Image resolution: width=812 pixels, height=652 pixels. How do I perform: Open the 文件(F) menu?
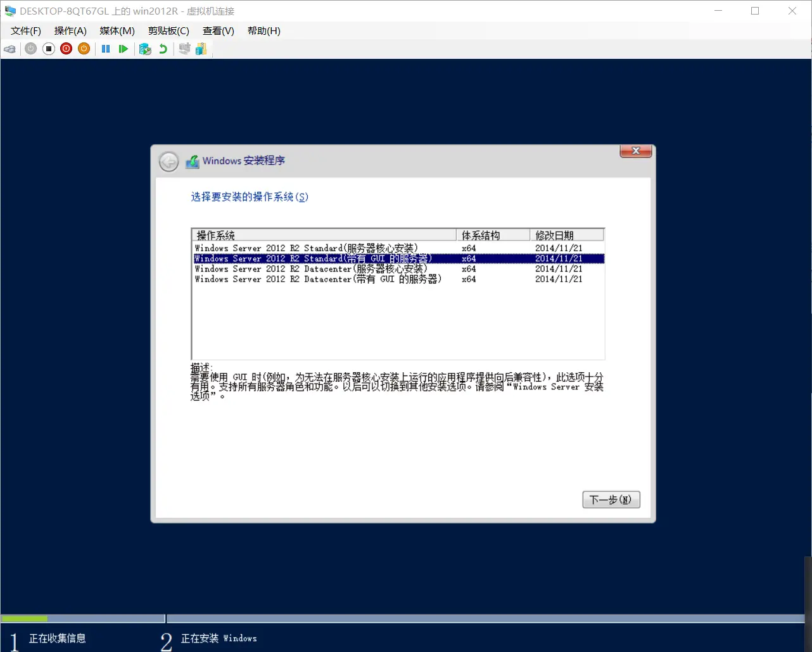26,30
